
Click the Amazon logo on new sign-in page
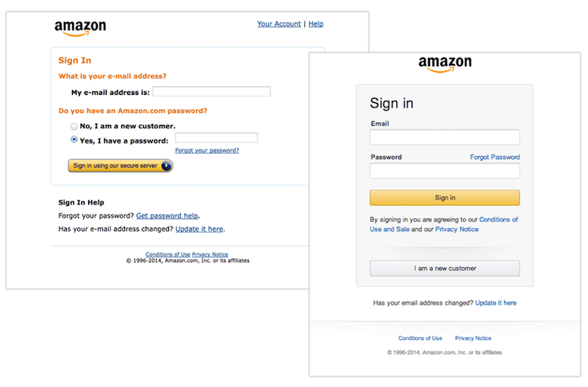tap(445, 64)
